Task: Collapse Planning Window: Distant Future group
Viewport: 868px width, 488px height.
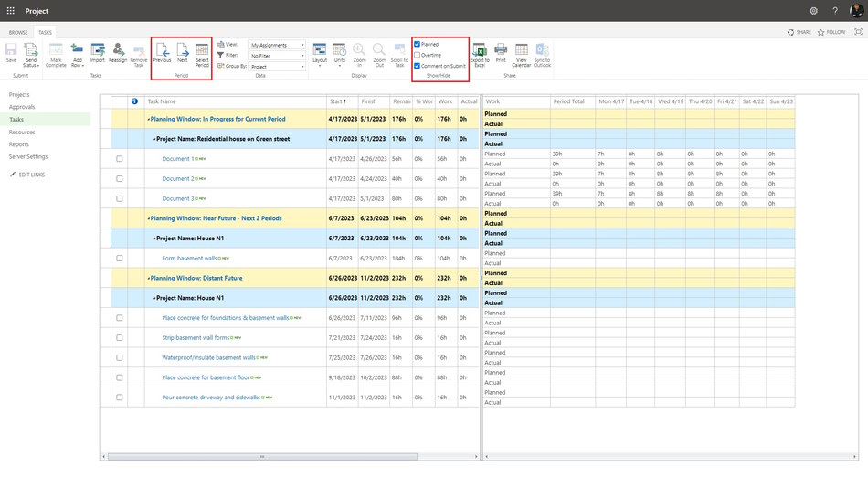Action: pos(148,279)
